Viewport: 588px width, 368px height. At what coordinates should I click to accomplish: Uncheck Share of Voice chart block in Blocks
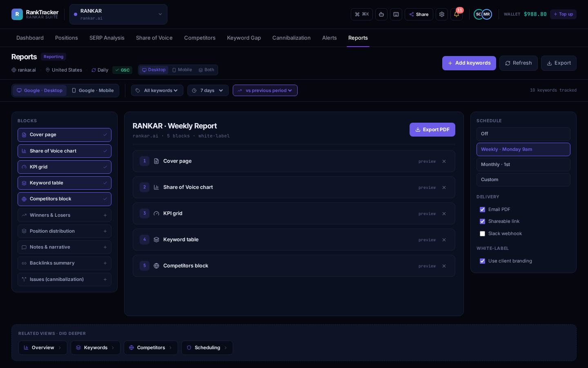point(65,151)
